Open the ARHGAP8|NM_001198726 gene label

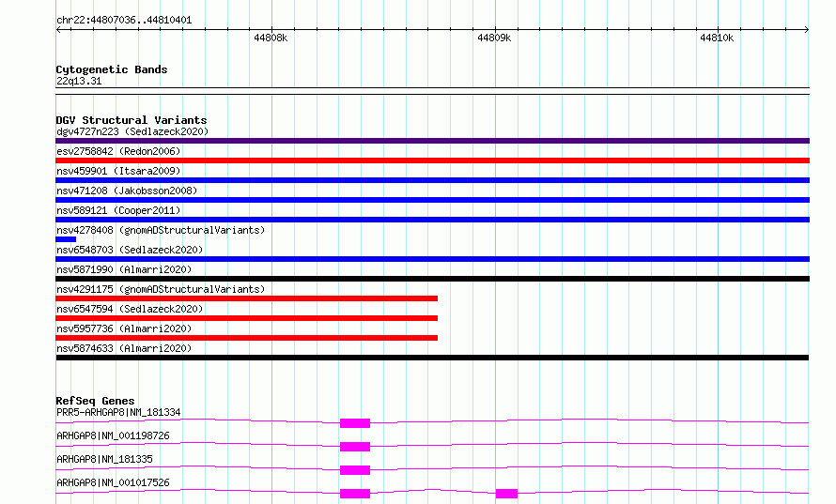[x=113, y=435]
